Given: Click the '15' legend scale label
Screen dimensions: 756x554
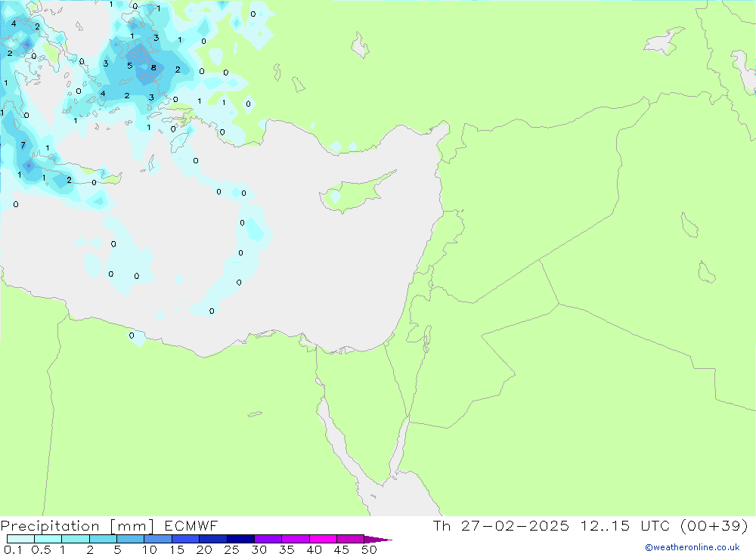Looking at the screenshot, I should tap(177, 549).
